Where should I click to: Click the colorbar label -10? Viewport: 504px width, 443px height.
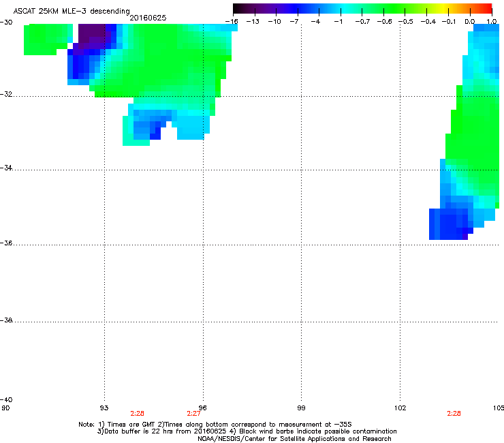[x=274, y=22]
